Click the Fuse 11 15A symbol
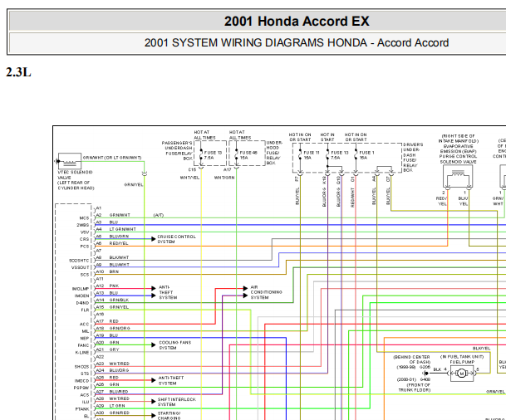This screenshot has height=420, width=506. (300, 155)
